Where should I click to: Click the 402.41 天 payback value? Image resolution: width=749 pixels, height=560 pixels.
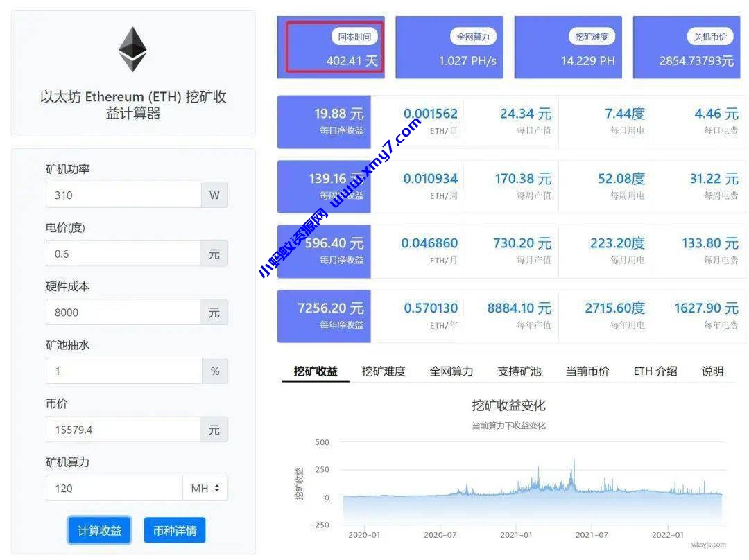pyautogui.click(x=352, y=60)
